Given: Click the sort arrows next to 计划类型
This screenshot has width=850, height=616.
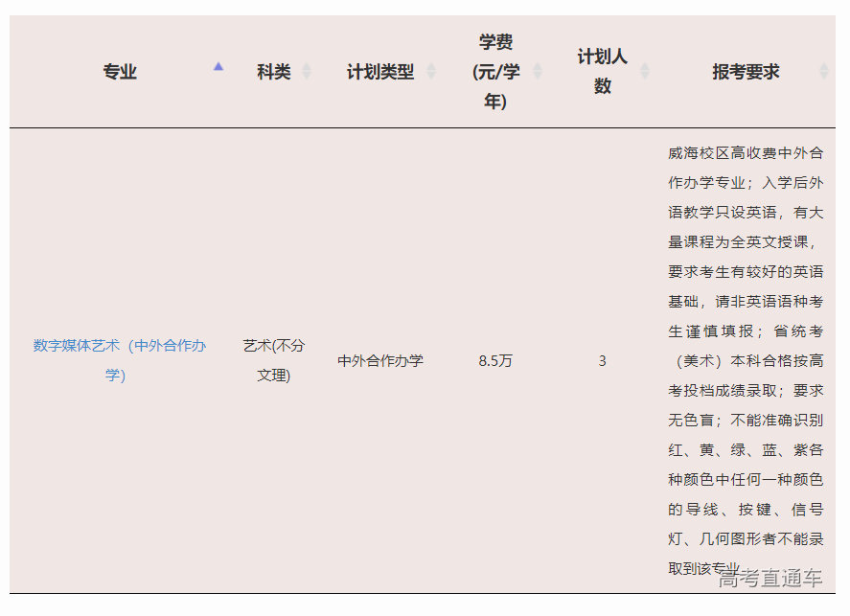Looking at the screenshot, I should pyautogui.click(x=431, y=72).
